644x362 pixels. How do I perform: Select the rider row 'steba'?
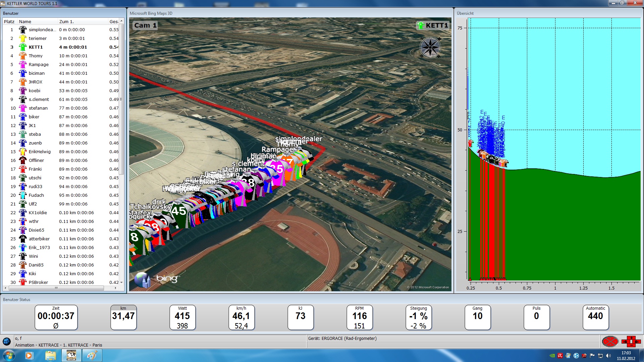coord(61,134)
